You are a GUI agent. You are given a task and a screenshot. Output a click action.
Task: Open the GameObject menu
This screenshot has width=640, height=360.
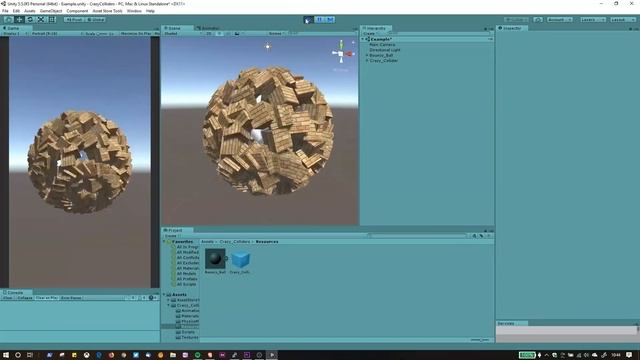coord(51,11)
